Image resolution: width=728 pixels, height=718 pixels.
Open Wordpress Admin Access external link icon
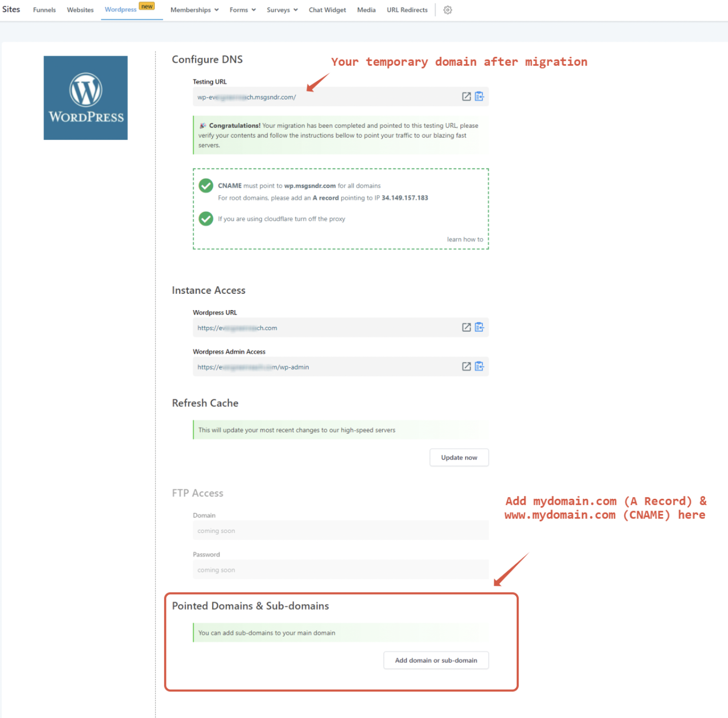(466, 366)
